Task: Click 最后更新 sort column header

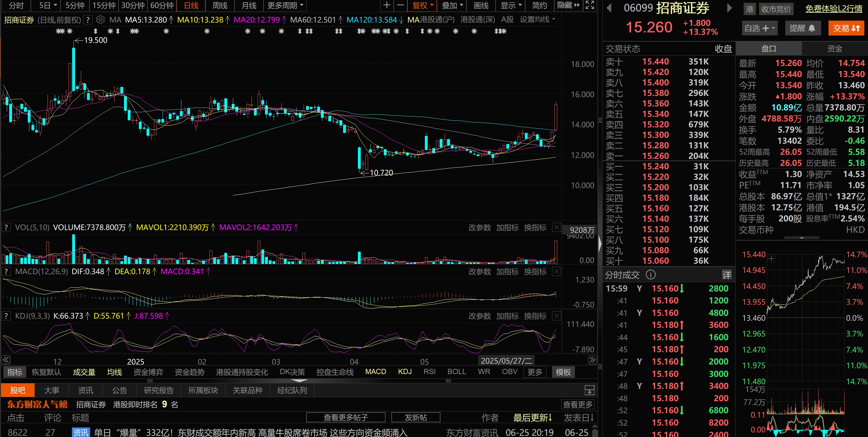Action: pyautogui.click(x=532, y=418)
